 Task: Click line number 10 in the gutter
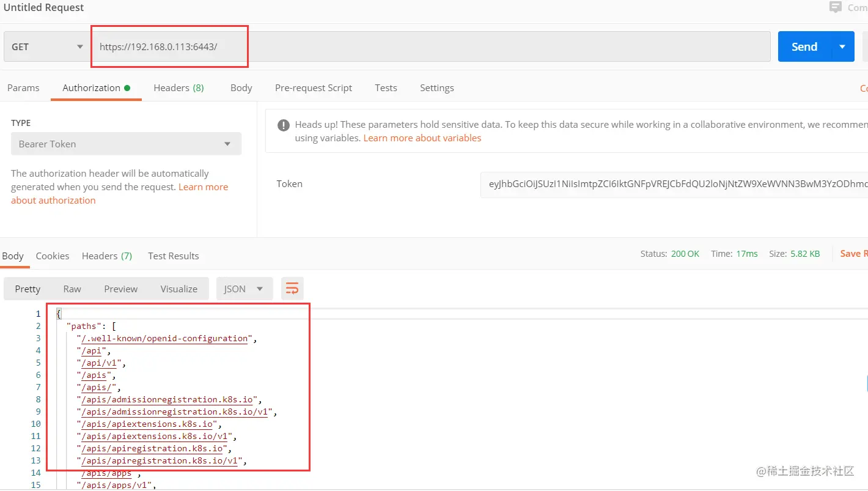35,424
